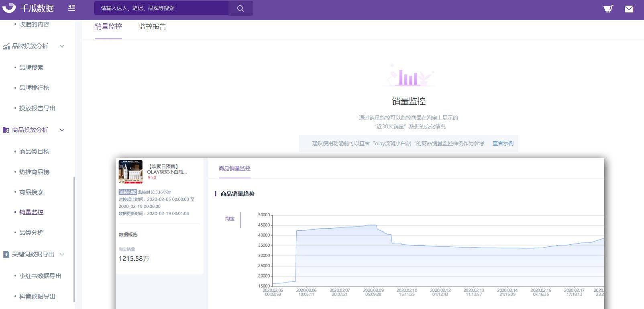Click the 数据概览 label
This screenshot has width=644, height=309.
tap(128, 235)
